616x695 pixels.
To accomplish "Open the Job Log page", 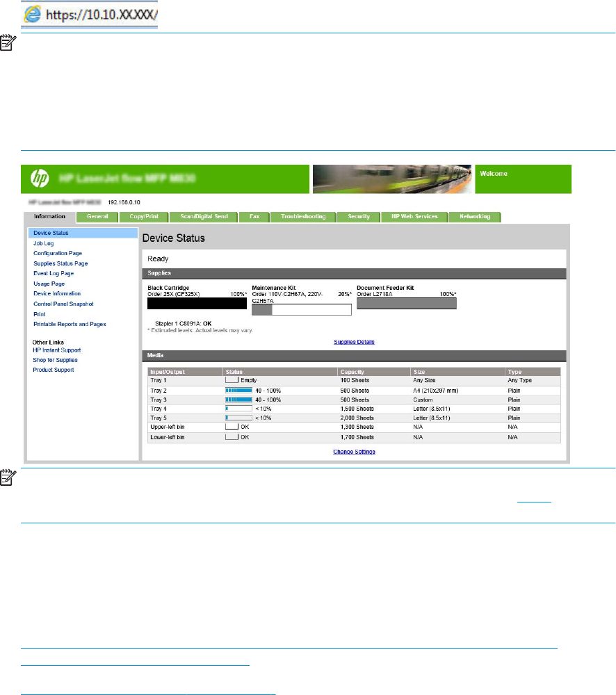I will coord(44,243).
